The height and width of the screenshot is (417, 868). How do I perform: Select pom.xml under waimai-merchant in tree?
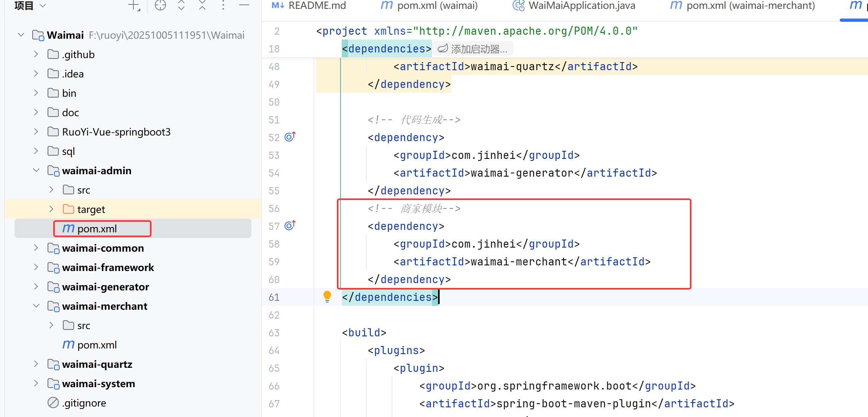(97, 345)
